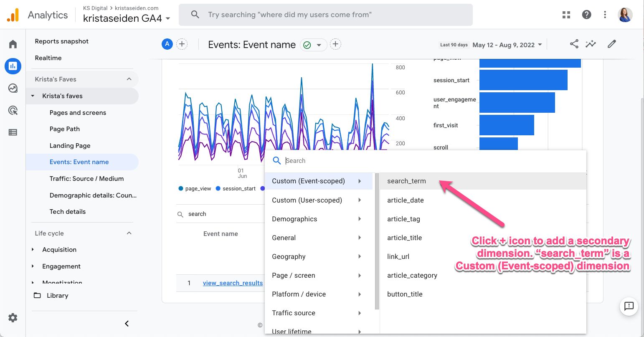The image size is (644, 337).
Task: Open the Insights sparkline icon
Action: (591, 44)
